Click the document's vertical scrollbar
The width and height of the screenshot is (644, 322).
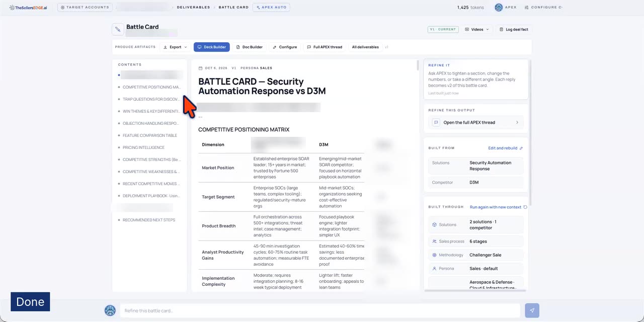pos(418,65)
